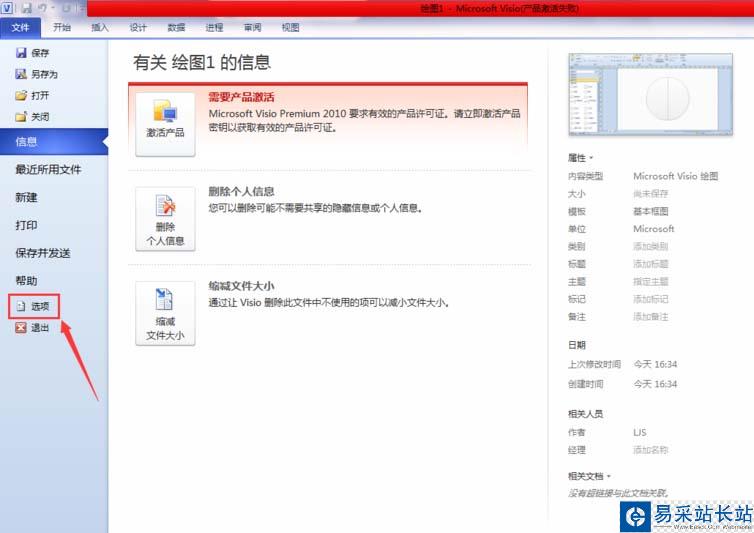754x533 pixels.
Task: Click the 有关 绘图1 的信息 title
Action: tap(202, 63)
